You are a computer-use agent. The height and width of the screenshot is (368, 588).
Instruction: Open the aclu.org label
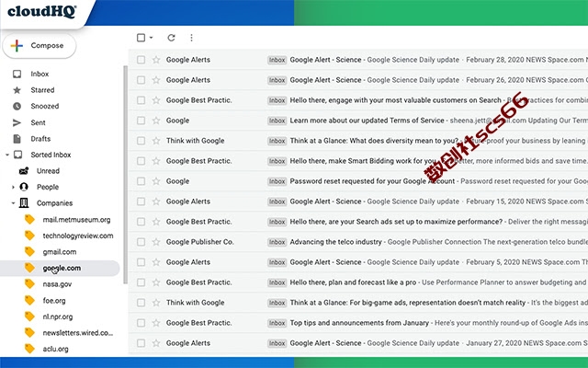[x=55, y=349]
